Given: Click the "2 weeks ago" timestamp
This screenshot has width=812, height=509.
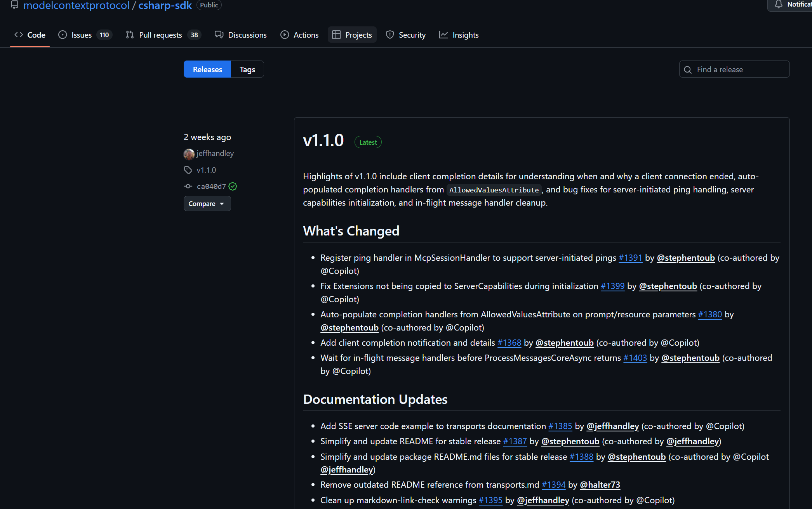Looking at the screenshot, I should click(x=207, y=137).
